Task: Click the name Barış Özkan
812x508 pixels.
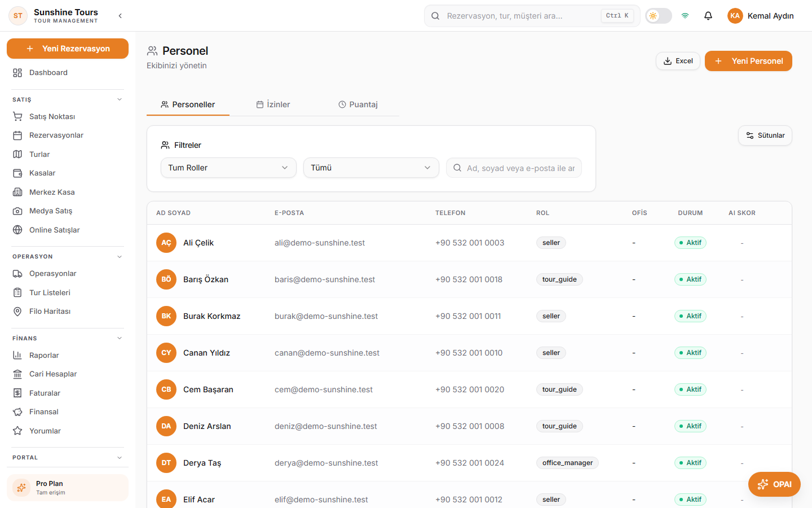Action: [x=206, y=279]
